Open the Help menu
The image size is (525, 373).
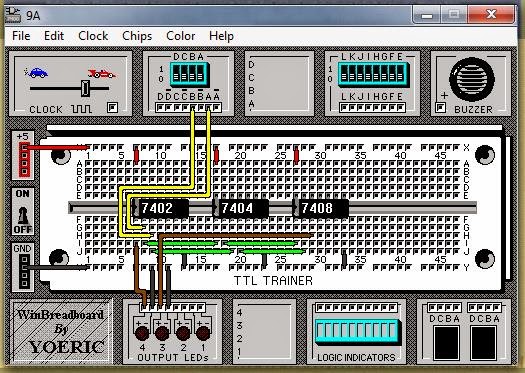tap(221, 36)
